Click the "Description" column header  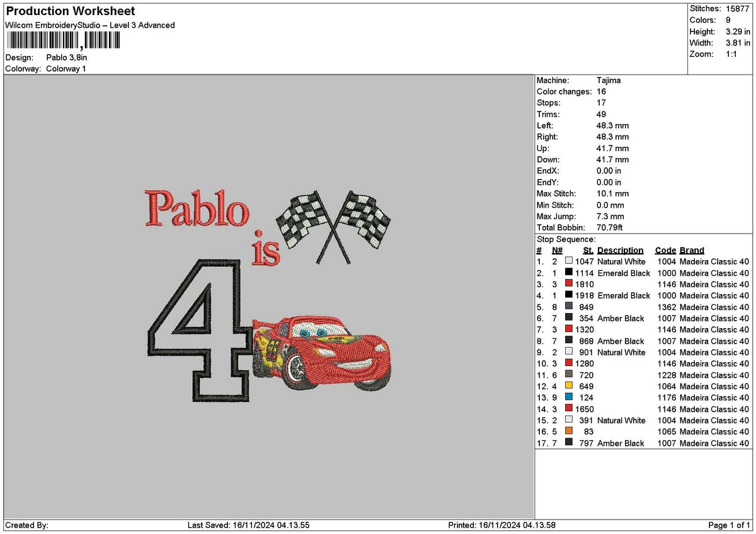coord(621,251)
